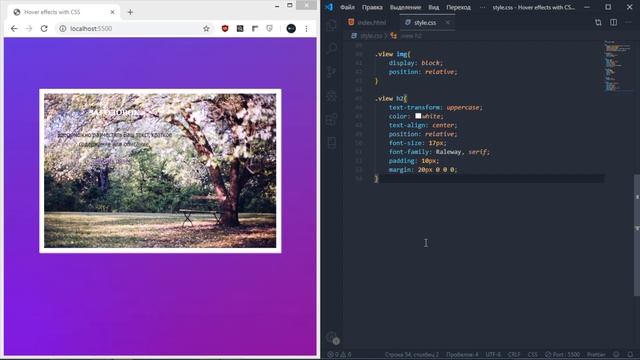Click the compare changes icon in the editor toolbar

(x=598, y=22)
